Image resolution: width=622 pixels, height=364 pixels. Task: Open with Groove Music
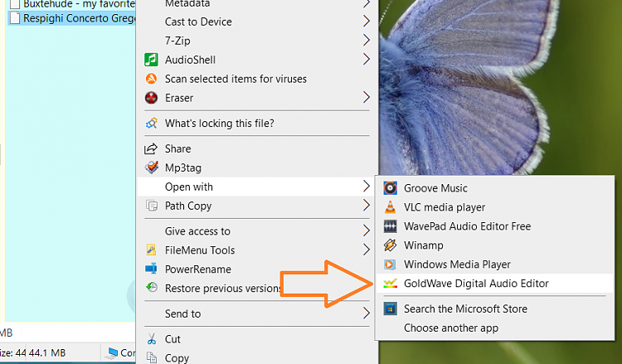[435, 188]
